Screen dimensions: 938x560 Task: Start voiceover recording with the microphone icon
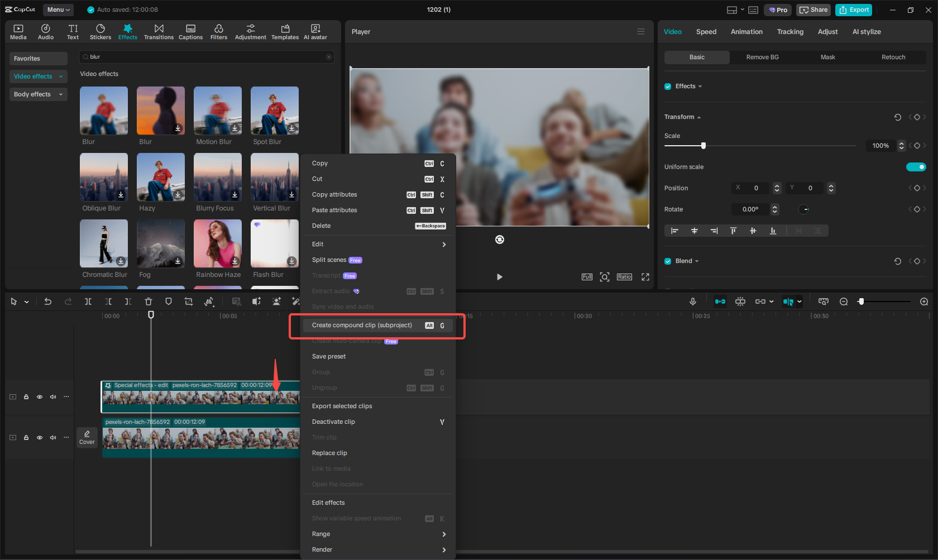pos(692,301)
